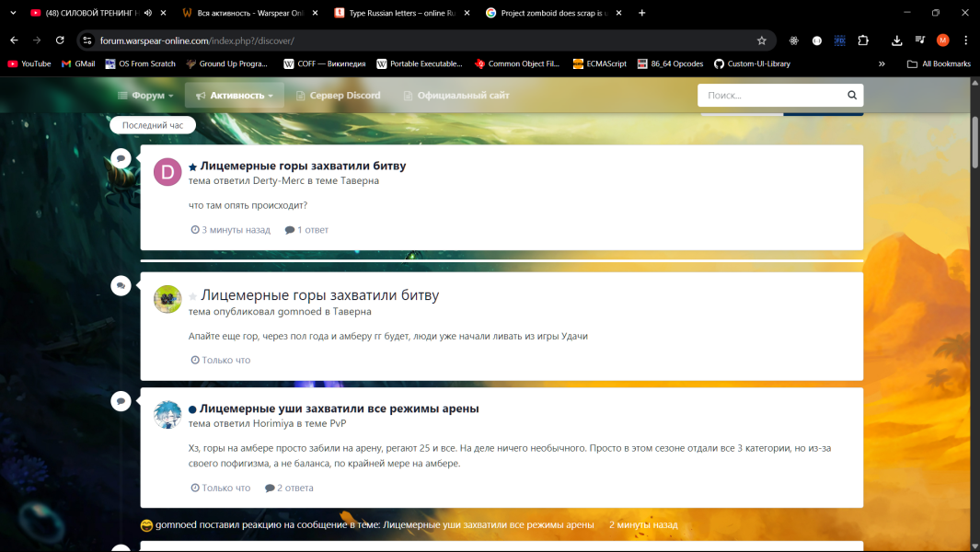
Task: Click the 2 ответа reply count
Action: pos(289,488)
